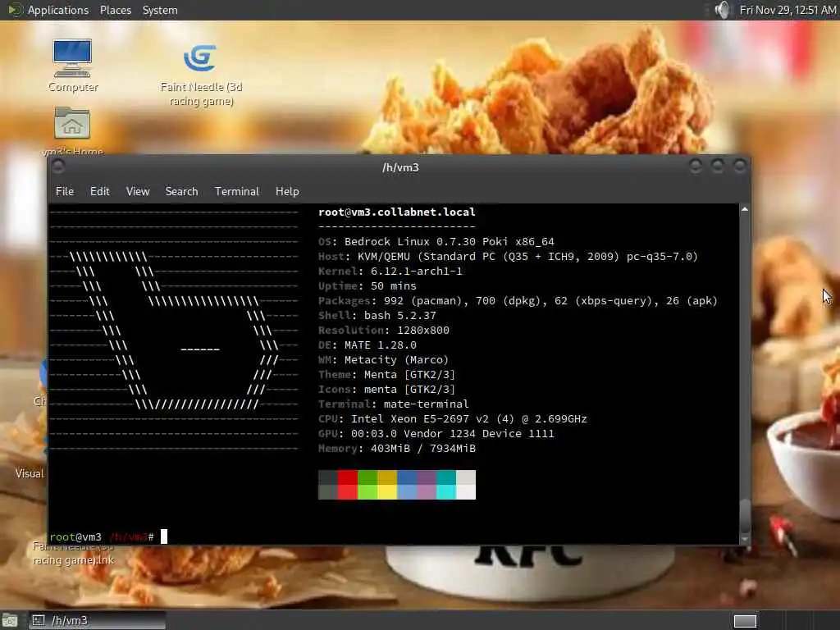
Task: Select Faint Needle racing game.lnk desktop file
Action: [73, 554]
